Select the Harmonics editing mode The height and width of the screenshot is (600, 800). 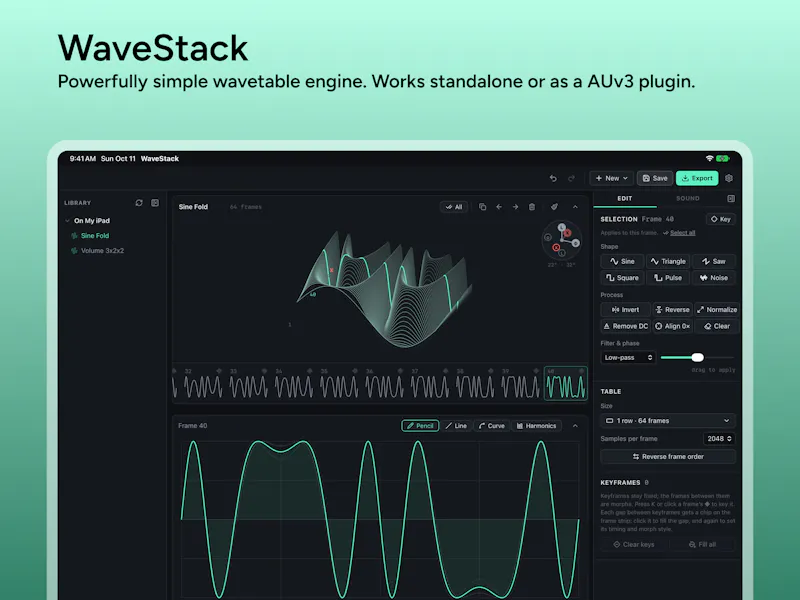(x=536, y=426)
